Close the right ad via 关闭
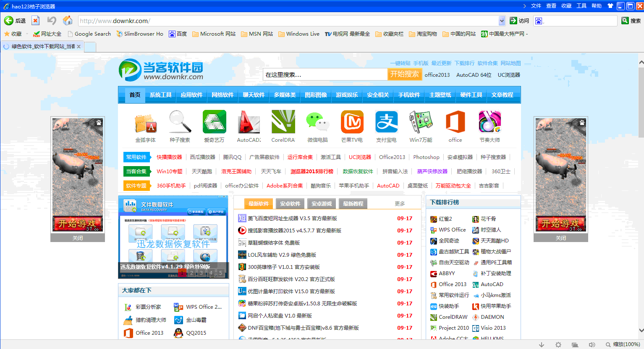Screen dimensions: 644x349 [561, 238]
